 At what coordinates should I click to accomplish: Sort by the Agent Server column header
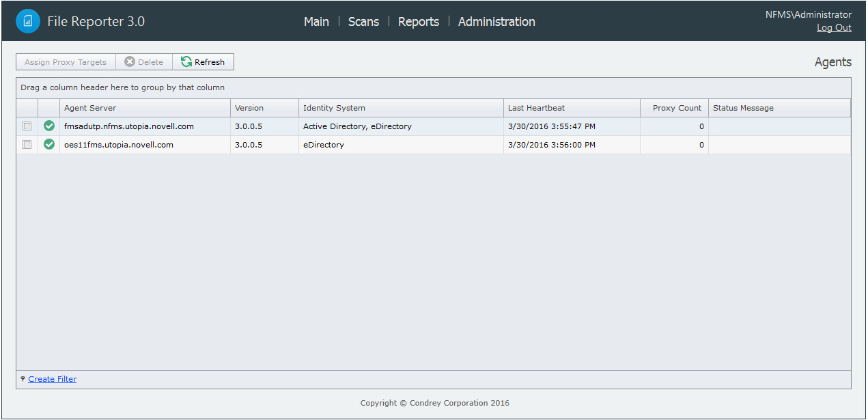click(x=90, y=108)
